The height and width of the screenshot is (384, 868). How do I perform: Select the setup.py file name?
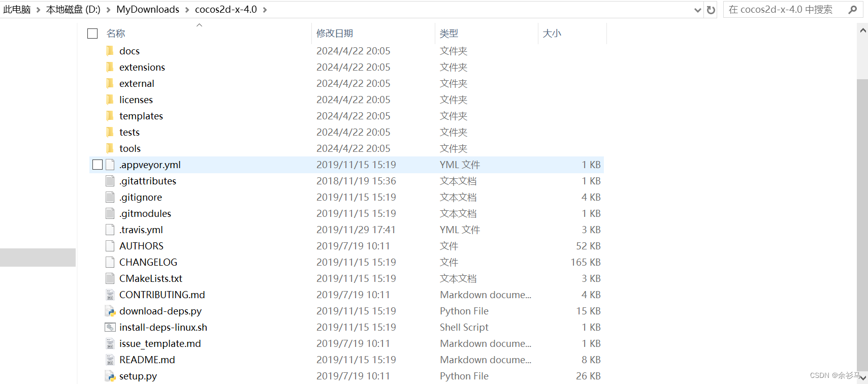tap(138, 376)
